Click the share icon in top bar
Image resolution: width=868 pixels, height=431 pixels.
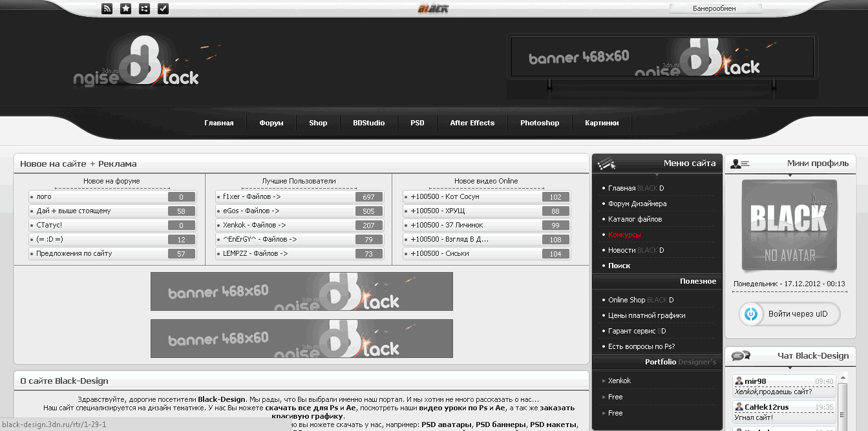(x=145, y=8)
